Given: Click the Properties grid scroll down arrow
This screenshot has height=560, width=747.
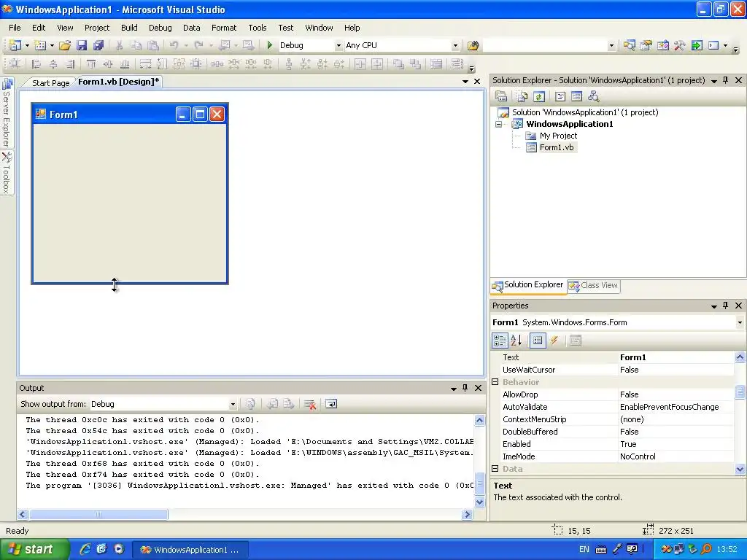Looking at the screenshot, I should 740,469.
